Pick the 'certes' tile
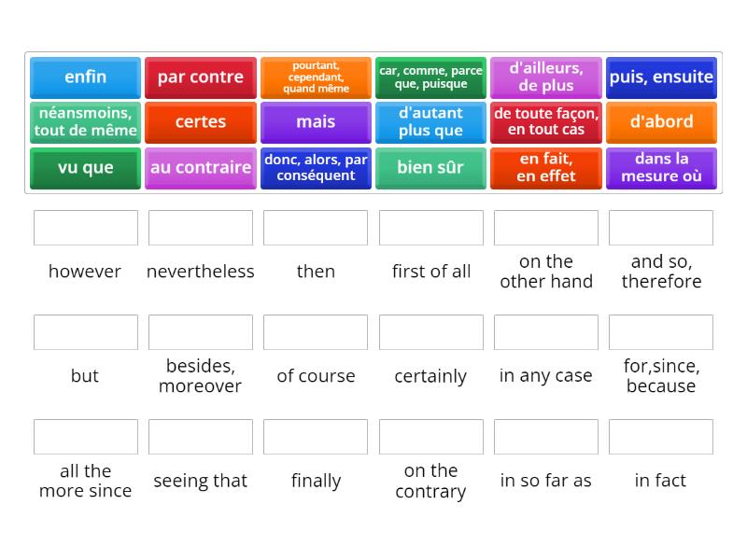This screenshot has width=747, height=560. point(200,122)
